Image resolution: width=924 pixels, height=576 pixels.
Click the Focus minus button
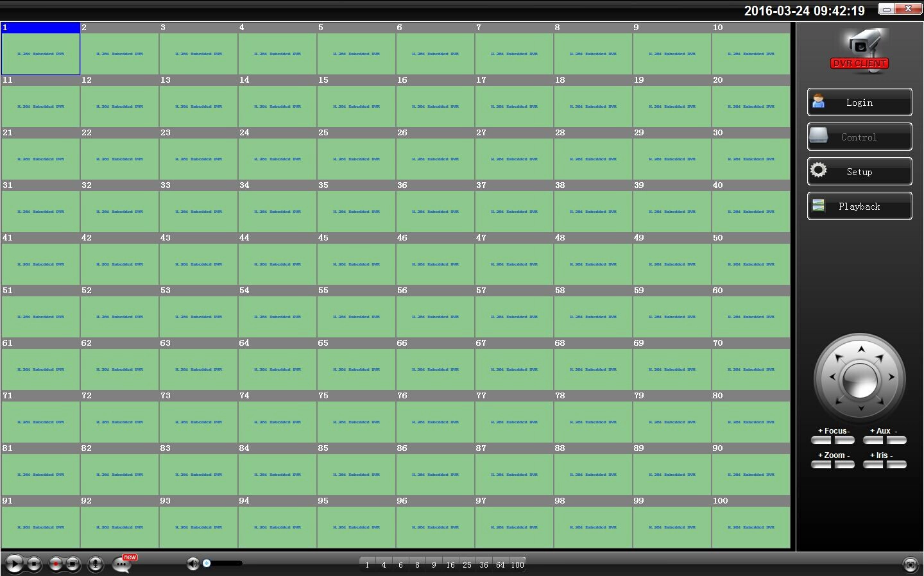[844, 440]
